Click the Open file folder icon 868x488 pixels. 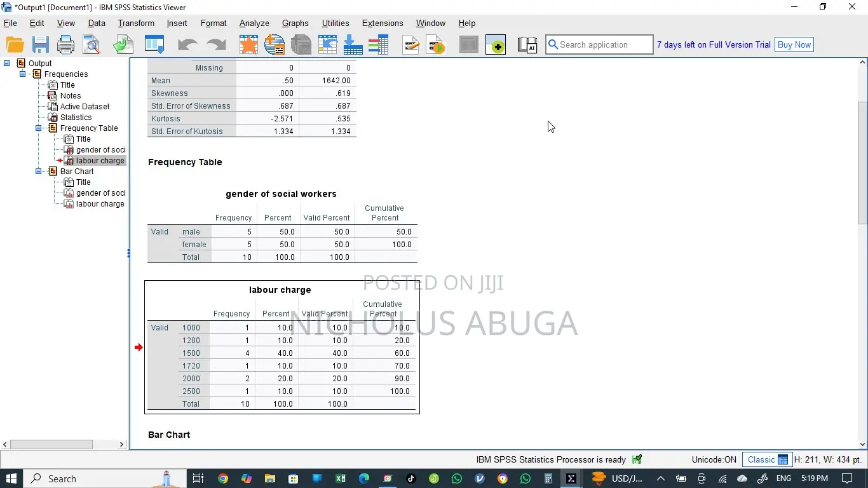tap(15, 45)
